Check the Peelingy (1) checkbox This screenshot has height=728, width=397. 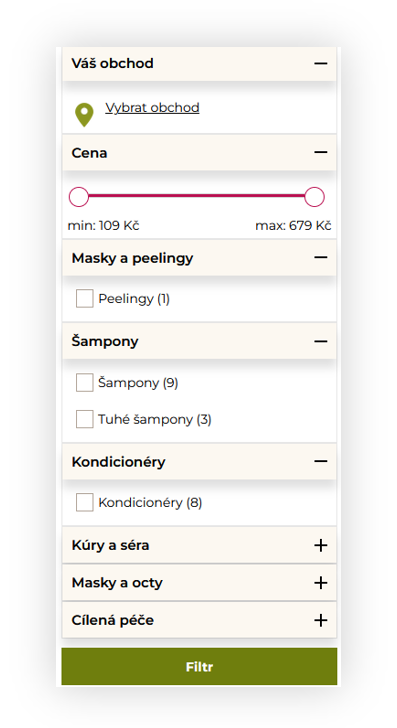click(x=85, y=299)
